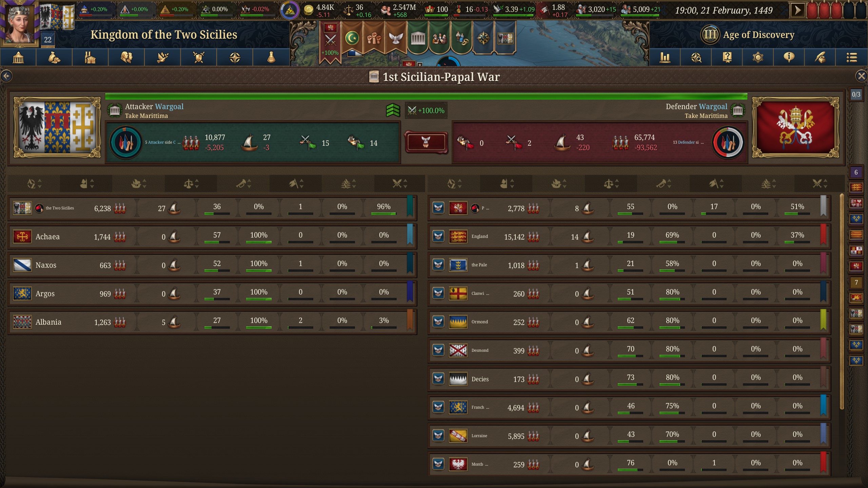Click the war score progress bar
Screen dimensions: 868x488
point(426,96)
